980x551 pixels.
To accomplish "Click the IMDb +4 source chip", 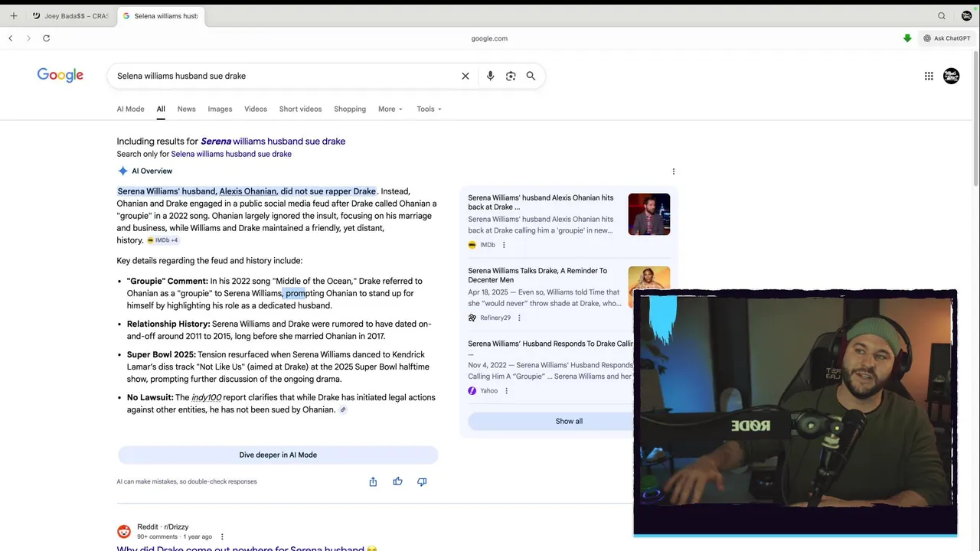I will point(162,240).
